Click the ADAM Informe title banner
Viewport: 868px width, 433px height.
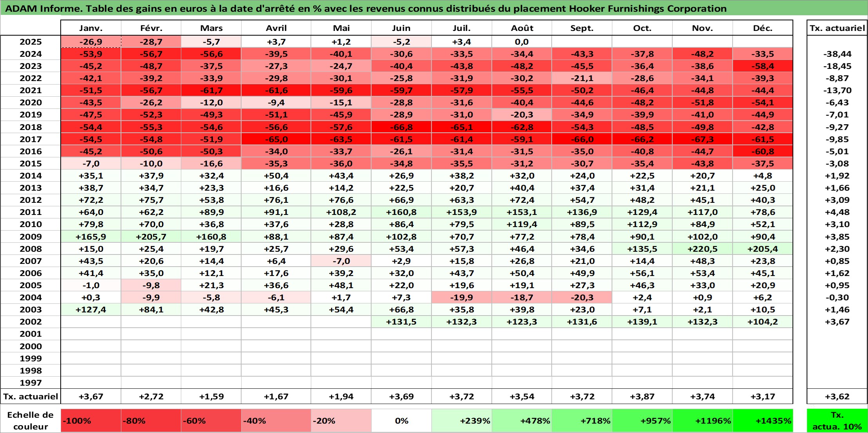(x=434, y=8)
